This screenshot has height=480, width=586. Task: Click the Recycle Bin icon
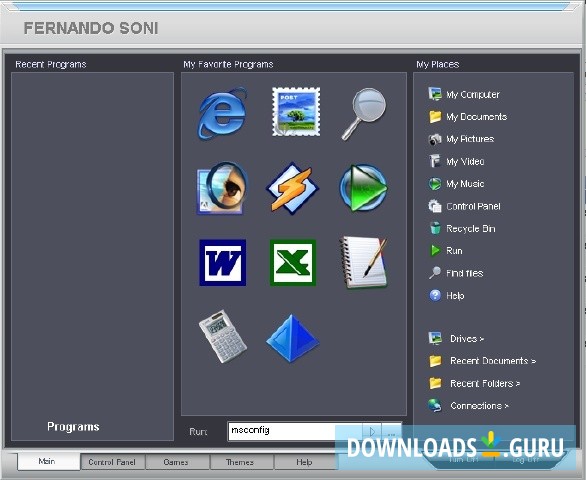pos(435,228)
